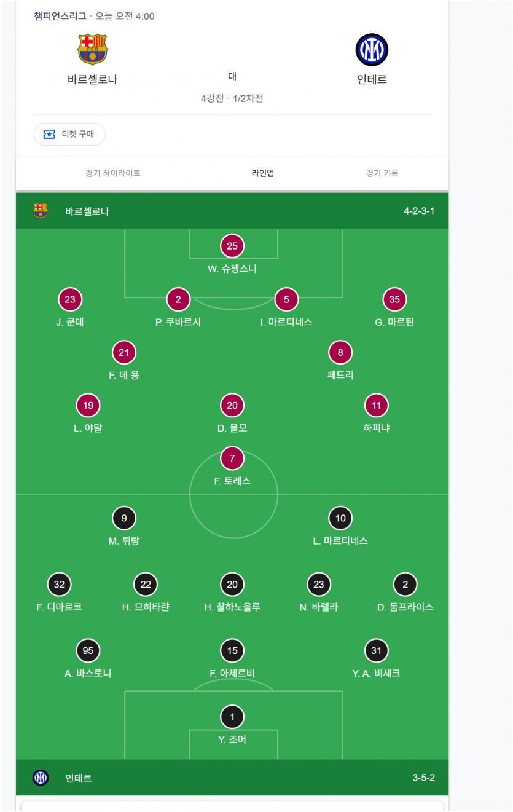Click the 인테르 team name at the top
This screenshot has height=812, width=513.
(372, 79)
